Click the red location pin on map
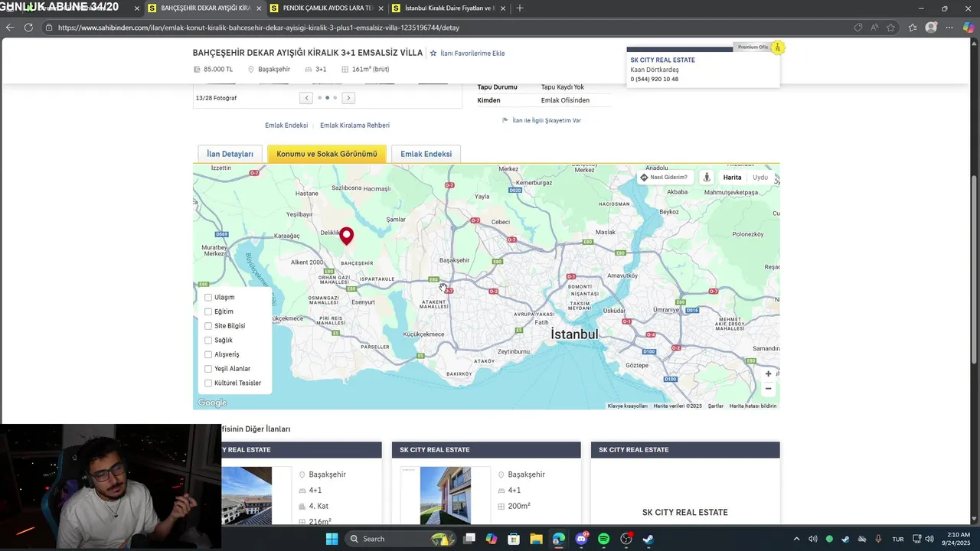This screenshot has height=551, width=980. click(347, 235)
